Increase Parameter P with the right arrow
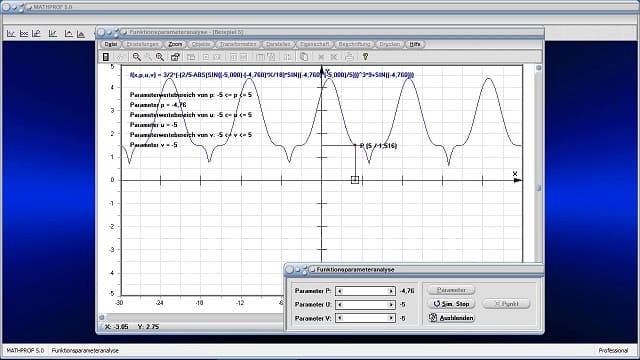This screenshot has height=360, width=640. point(391,291)
